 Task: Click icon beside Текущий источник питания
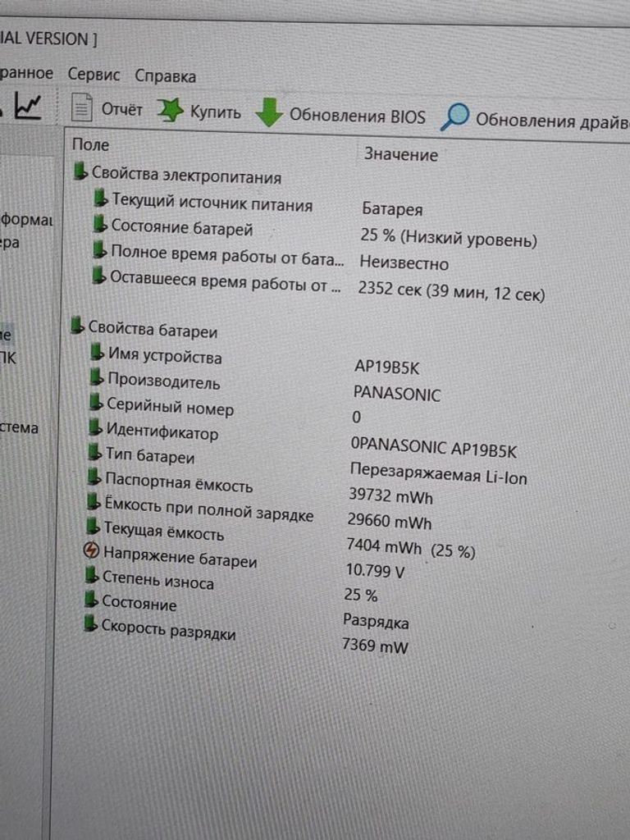pyautogui.click(x=100, y=199)
